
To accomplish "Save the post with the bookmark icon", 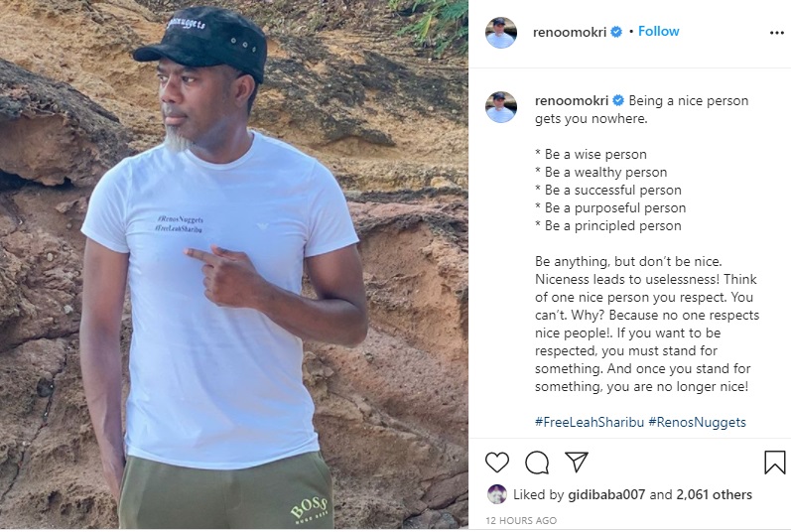I will tap(774, 463).
